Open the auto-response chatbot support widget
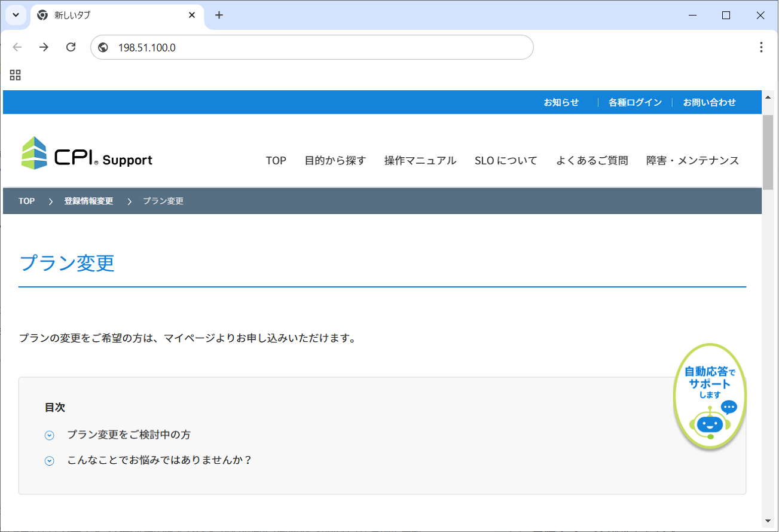This screenshot has height=532, width=779. click(710, 396)
